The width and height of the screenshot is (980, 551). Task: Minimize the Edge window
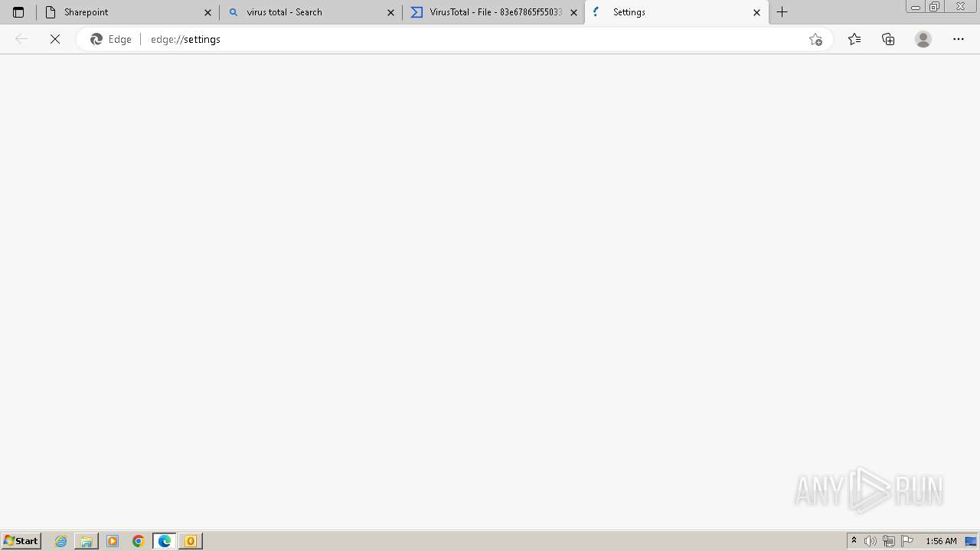pyautogui.click(x=915, y=7)
